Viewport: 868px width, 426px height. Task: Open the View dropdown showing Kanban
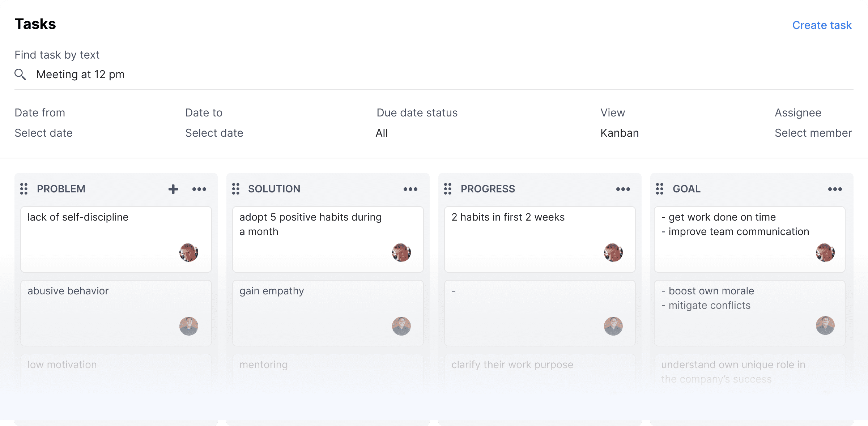point(619,133)
